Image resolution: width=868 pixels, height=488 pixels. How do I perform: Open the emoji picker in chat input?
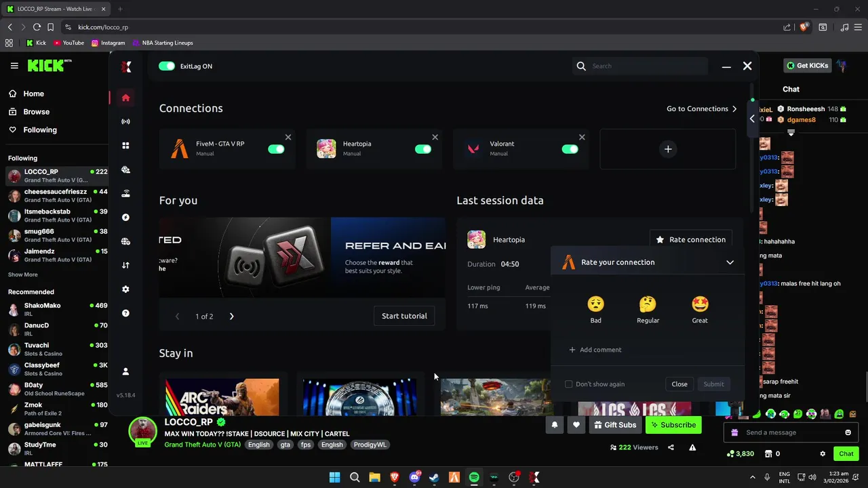(x=848, y=432)
